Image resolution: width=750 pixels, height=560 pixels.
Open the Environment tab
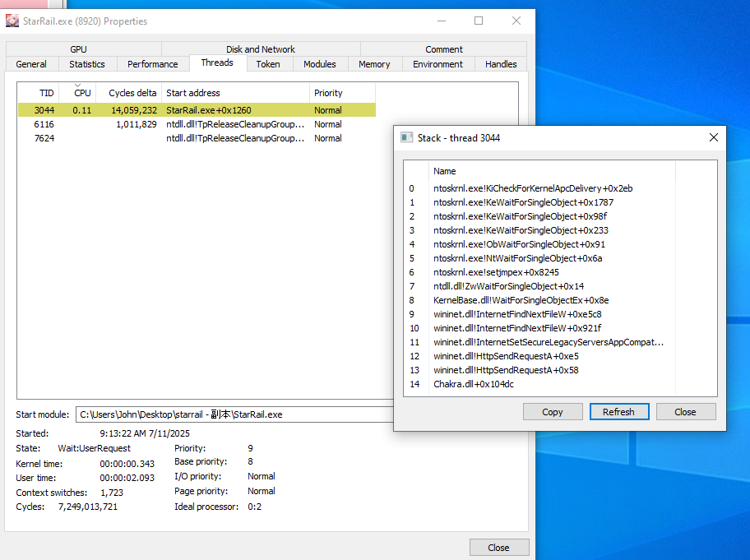(x=437, y=64)
